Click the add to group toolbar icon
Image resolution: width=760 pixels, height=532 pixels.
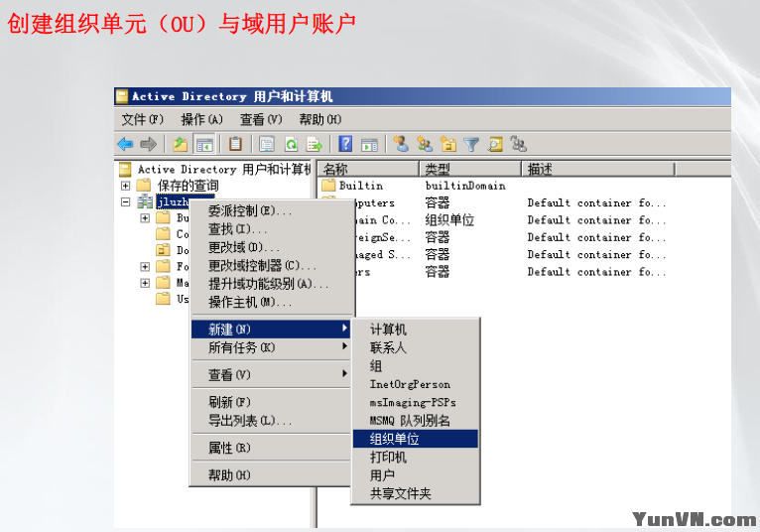(x=518, y=144)
